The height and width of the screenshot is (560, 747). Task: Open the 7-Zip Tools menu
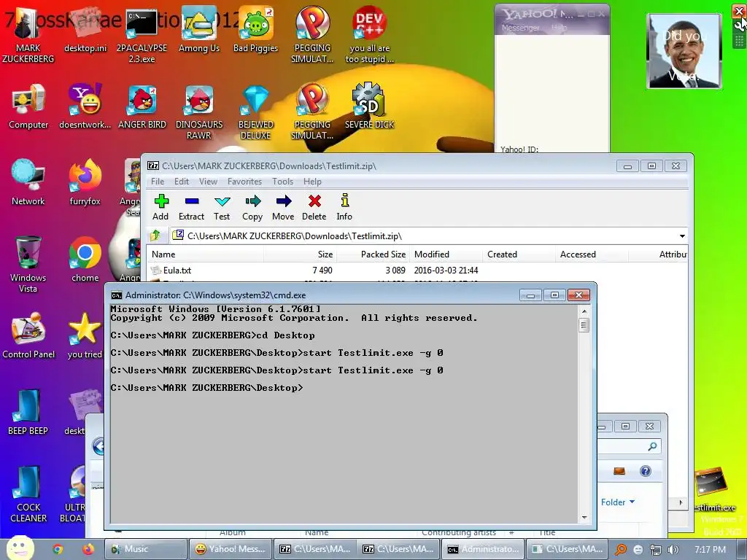(x=283, y=182)
